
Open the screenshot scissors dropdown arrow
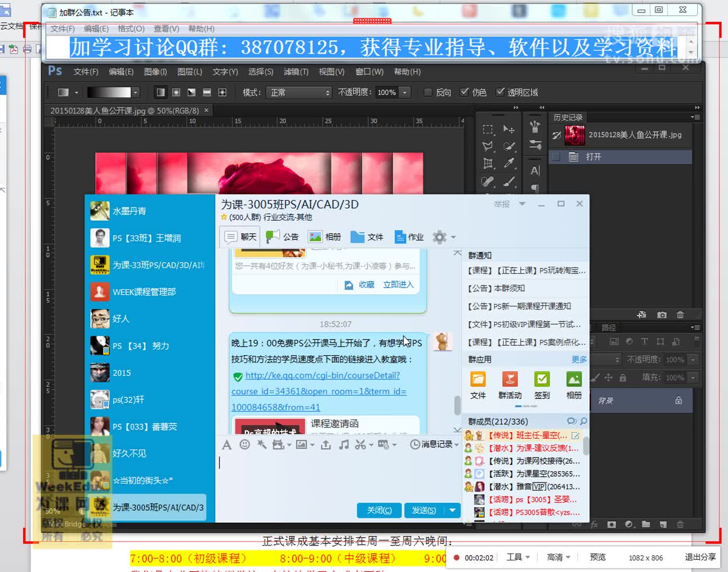[371, 445]
